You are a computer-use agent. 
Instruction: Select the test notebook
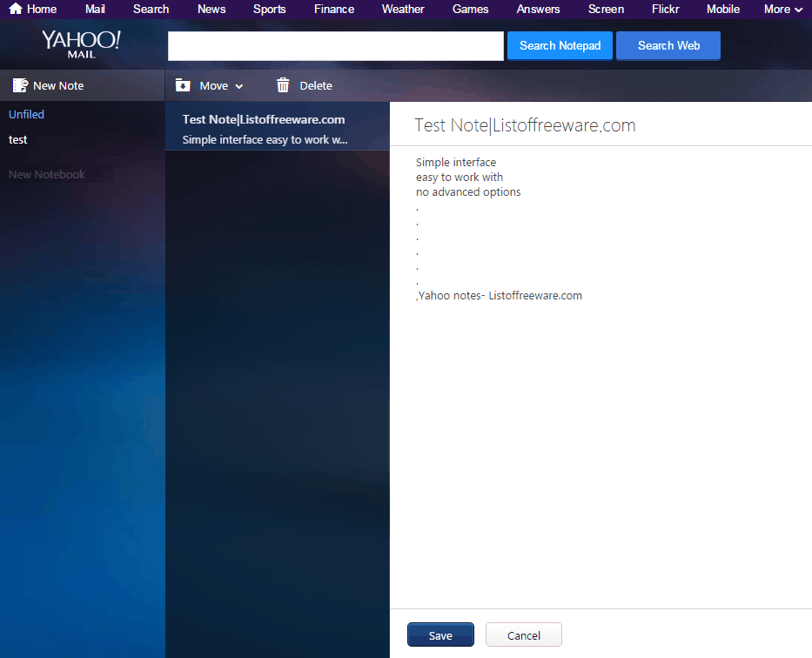18,140
